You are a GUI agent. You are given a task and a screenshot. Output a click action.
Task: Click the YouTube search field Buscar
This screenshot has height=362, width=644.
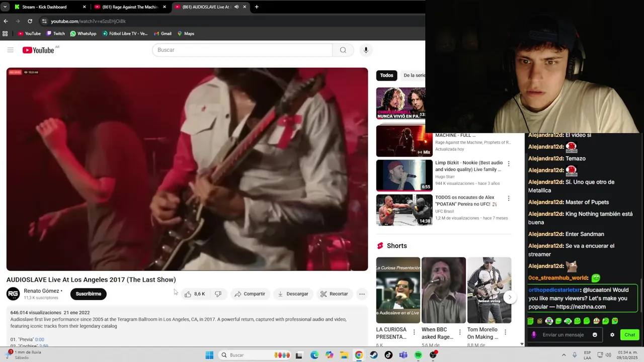tap(242, 50)
